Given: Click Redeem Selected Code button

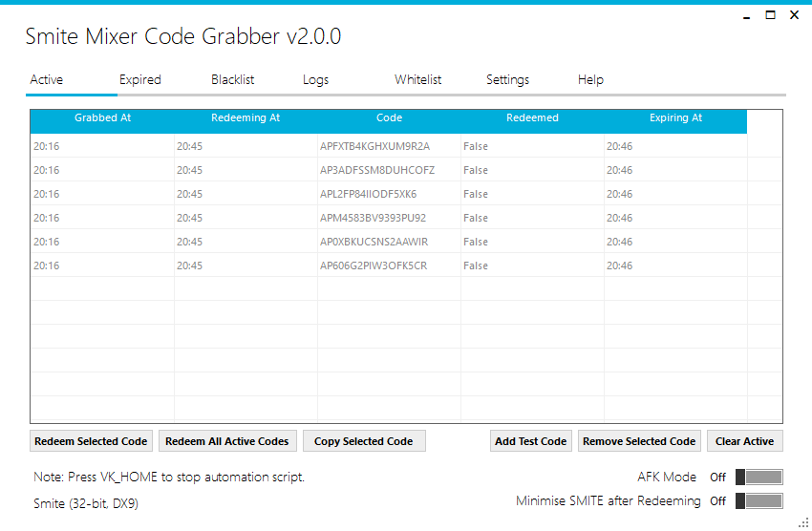Looking at the screenshot, I should pos(91,441).
